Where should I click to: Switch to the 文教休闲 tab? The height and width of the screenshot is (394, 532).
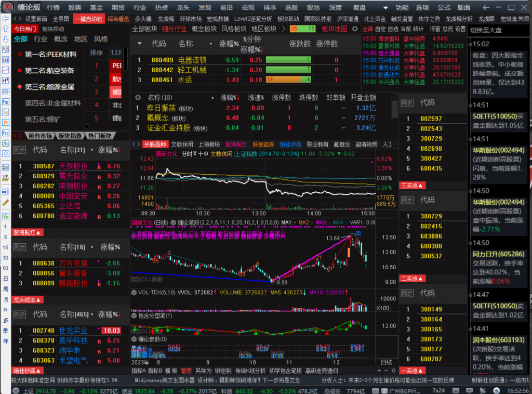point(182,144)
